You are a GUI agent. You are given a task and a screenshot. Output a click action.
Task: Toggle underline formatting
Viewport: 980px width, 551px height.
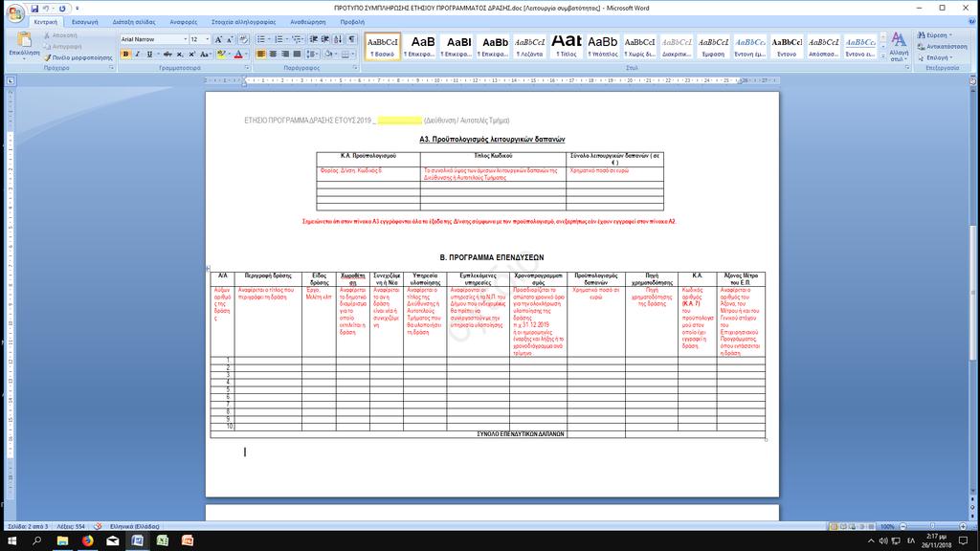pos(149,55)
